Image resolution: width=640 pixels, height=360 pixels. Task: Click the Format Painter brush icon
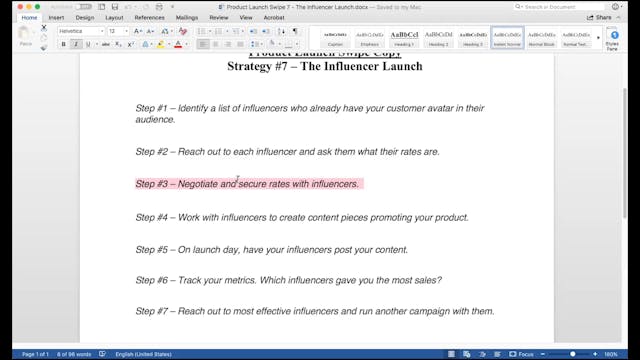click(x=44, y=48)
